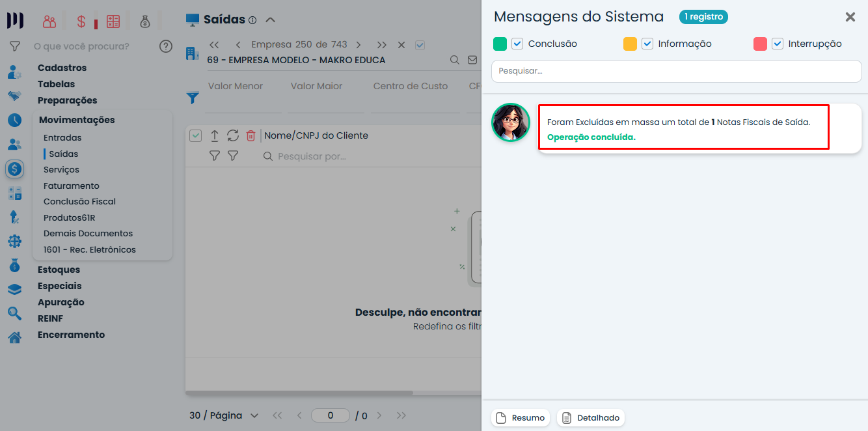868x431 pixels.
Task: Click the Detalhado button
Action: 590,418
